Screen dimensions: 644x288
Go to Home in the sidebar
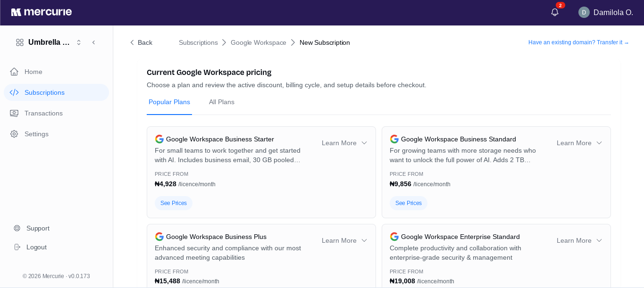56,72
